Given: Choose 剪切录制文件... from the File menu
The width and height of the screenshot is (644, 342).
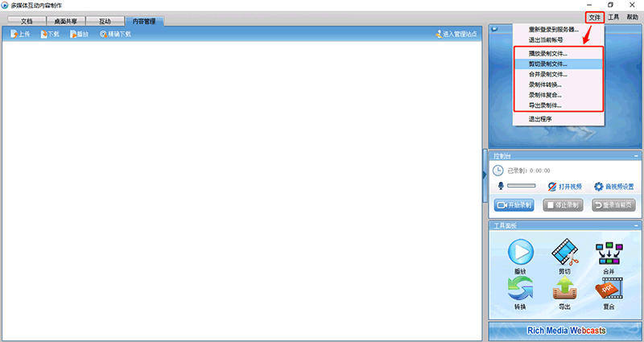Looking at the screenshot, I should tap(547, 64).
